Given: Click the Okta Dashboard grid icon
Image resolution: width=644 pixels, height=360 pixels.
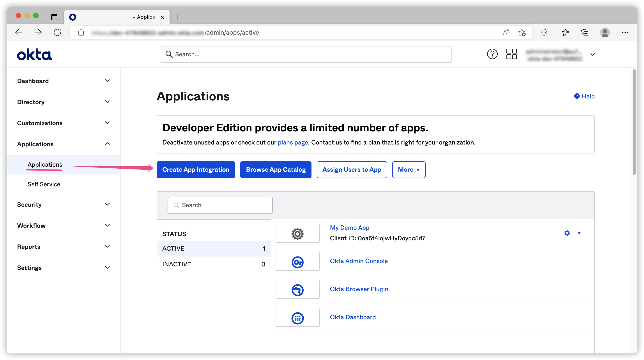Looking at the screenshot, I should tap(297, 317).
